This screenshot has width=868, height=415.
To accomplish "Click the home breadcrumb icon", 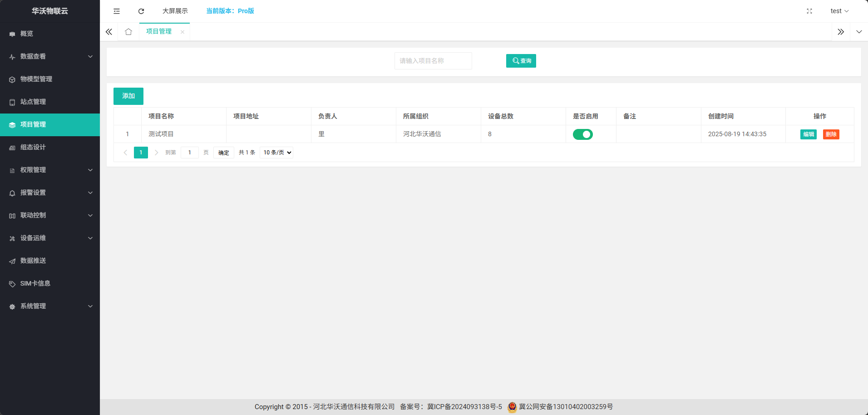I will pos(128,32).
